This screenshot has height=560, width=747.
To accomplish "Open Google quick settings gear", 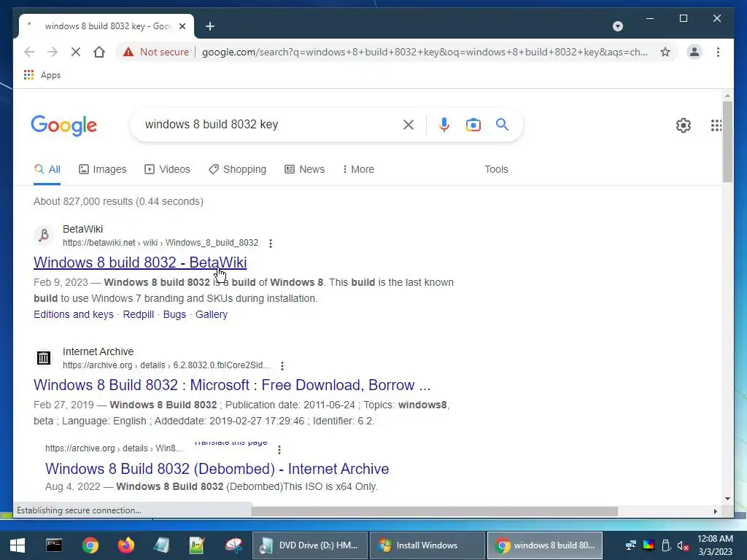I will pos(683,125).
